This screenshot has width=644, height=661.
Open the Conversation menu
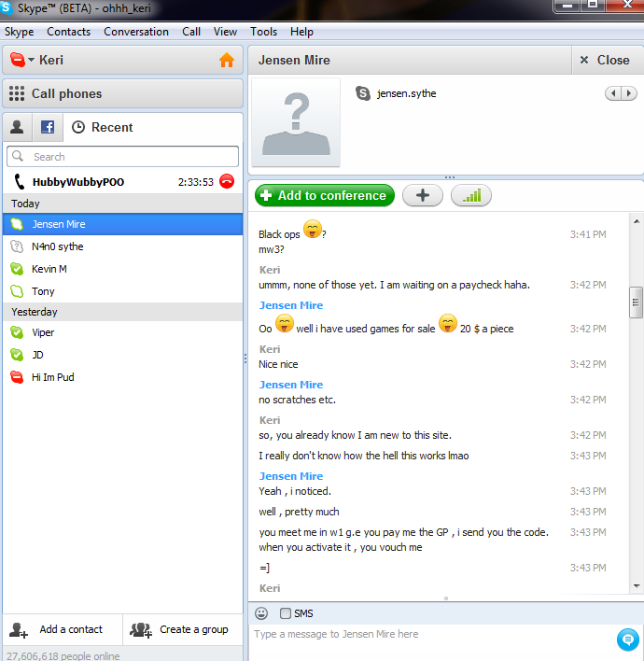(x=136, y=32)
